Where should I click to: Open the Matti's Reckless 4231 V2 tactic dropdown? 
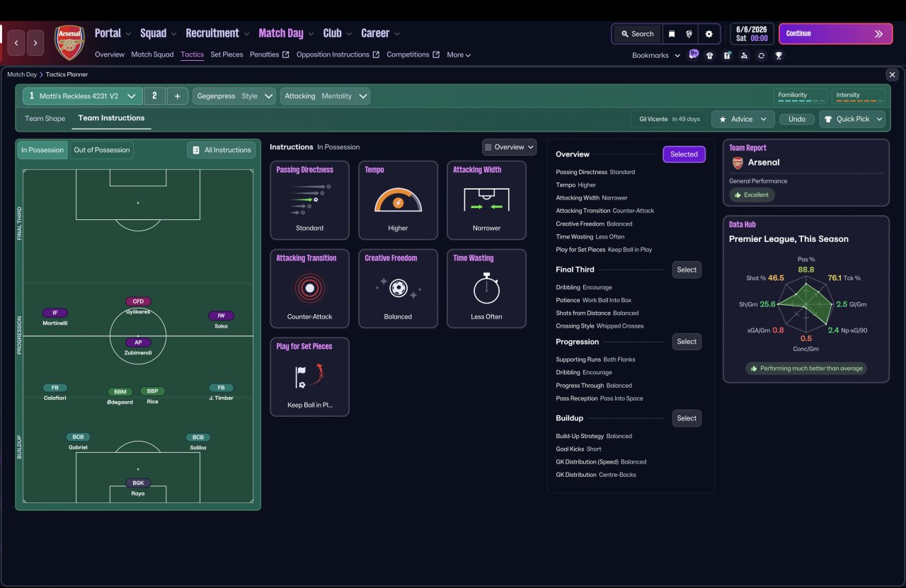pos(83,96)
